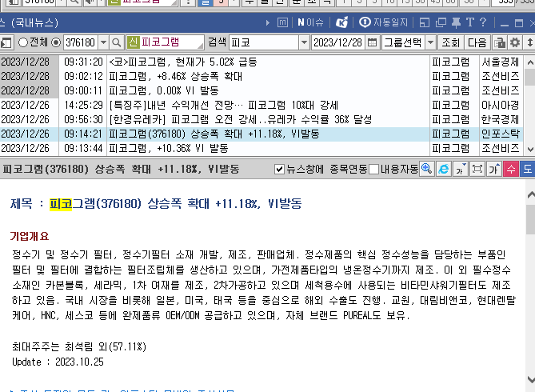Click the news list scrollbar up arrow

tap(529, 62)
